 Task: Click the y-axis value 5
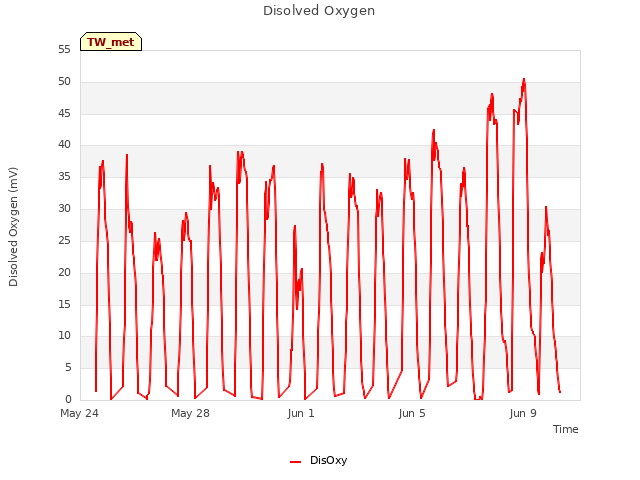tap(68, 368)
